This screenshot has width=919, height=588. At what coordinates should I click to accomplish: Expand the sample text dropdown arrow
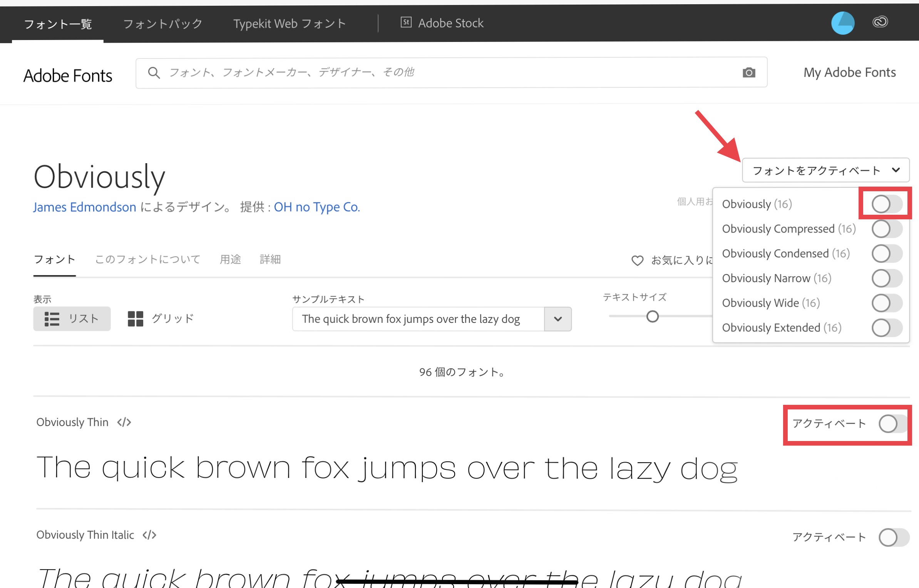(x=557, y=319)
